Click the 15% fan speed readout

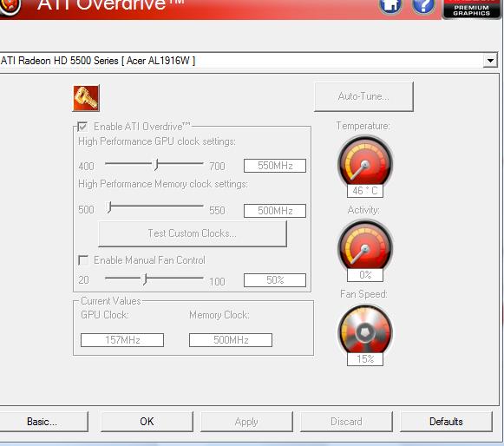click(365, 359)
